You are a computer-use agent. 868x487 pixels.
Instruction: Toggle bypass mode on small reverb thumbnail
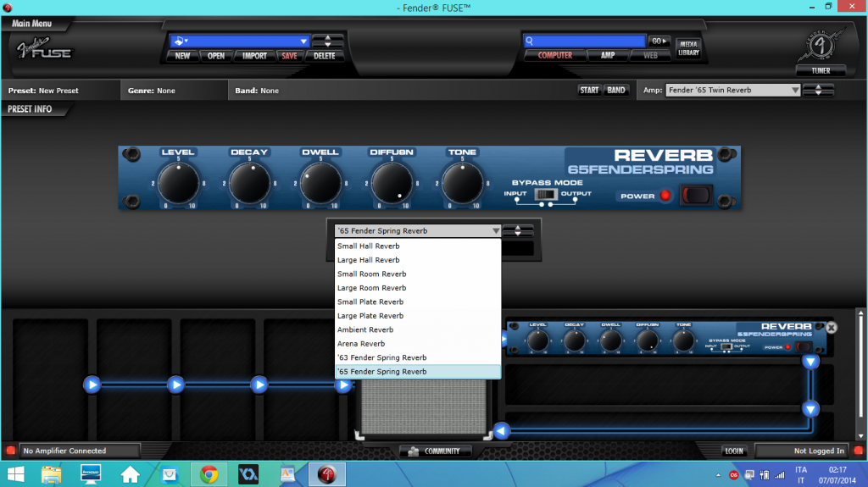[726, 346]
